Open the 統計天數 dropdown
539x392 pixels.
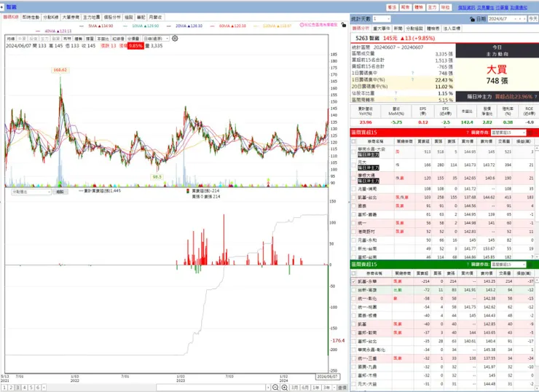(382, 19)
